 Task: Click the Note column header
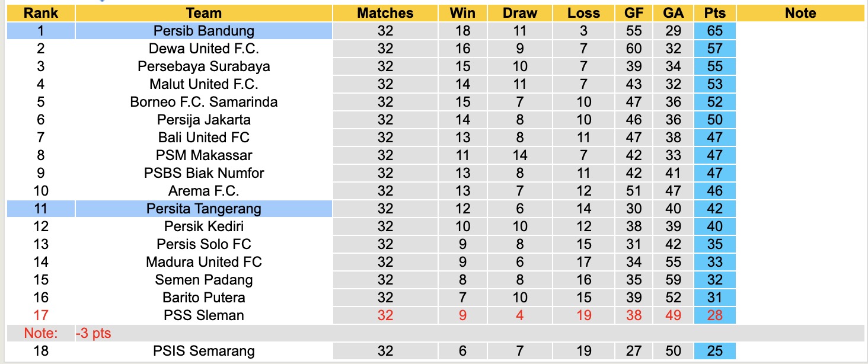point(800,13)
